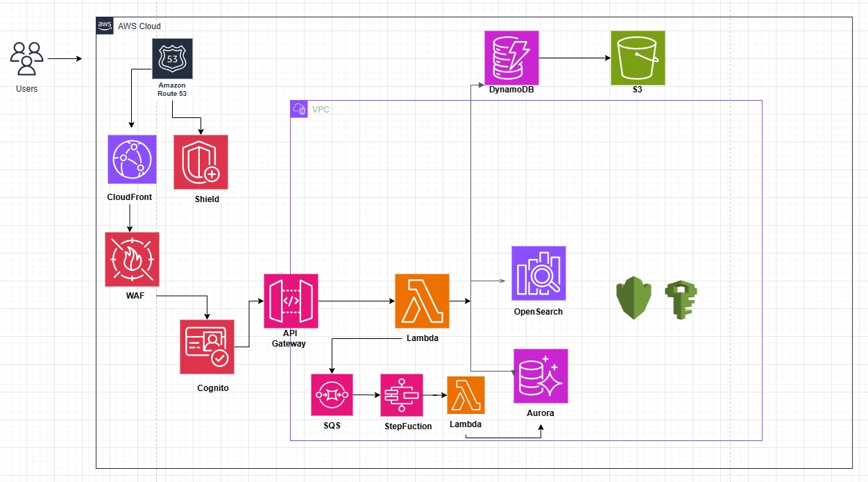Select the Aurora database icon
Viewport: 868px width, 482px height.
tap(541, 376)
